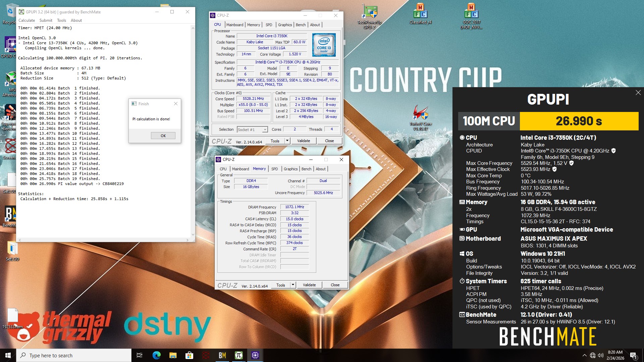Viewport: 644px width, 362px height.
Task: Click the Core Speed value 5528.21 MHz
Action: click(x=253, y=99)
